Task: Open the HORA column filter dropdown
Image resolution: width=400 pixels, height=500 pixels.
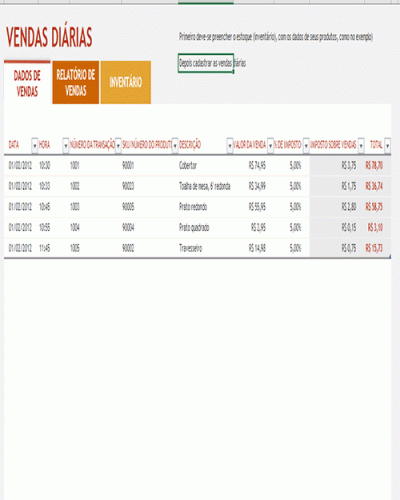Action: pos(66,145)
